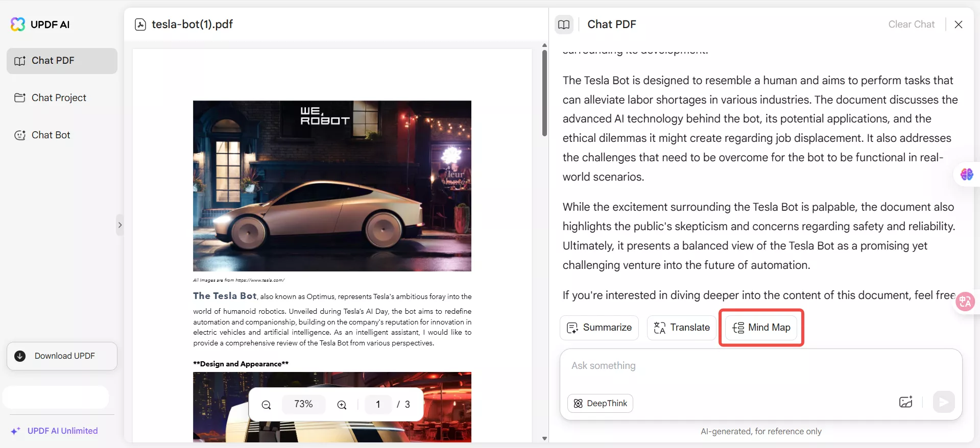
Task: Click the Translate button
Action: pyautogui.click(x=682, y=328)
